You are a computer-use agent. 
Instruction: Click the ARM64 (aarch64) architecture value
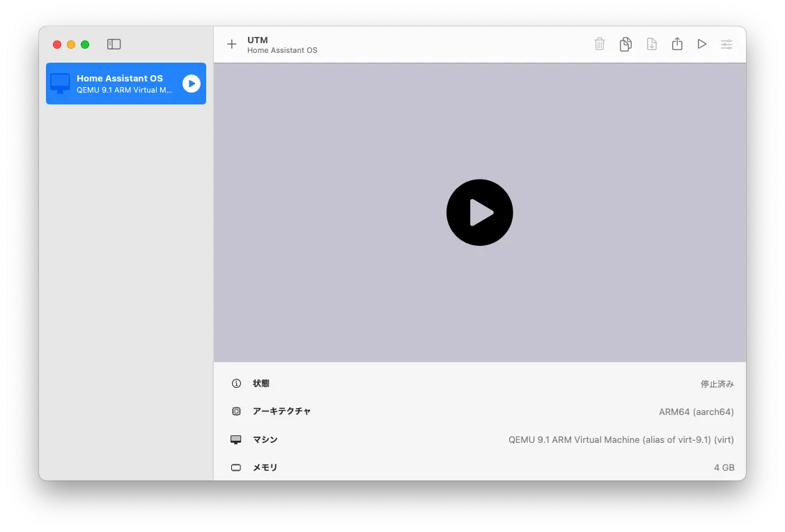(x=697, y=412)
